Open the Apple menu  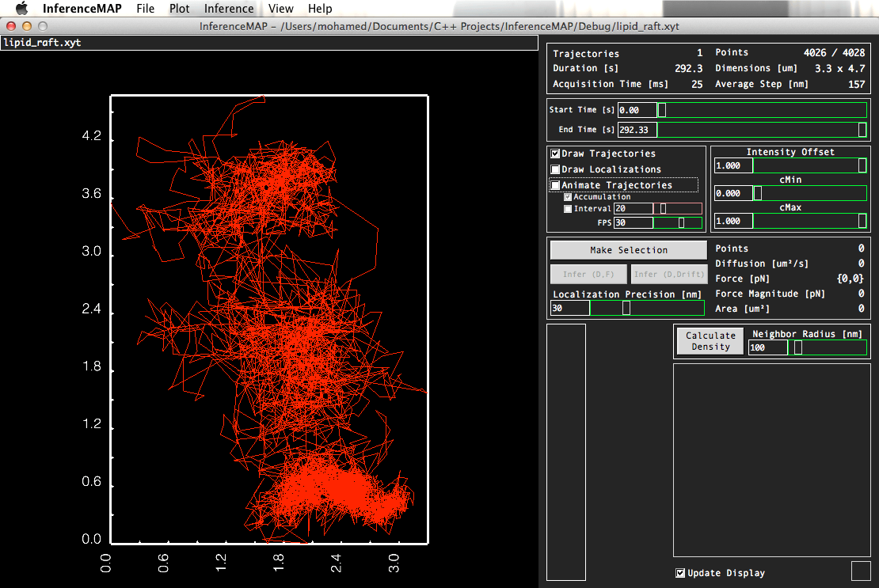pyautogui.click(x=21, y=9)
